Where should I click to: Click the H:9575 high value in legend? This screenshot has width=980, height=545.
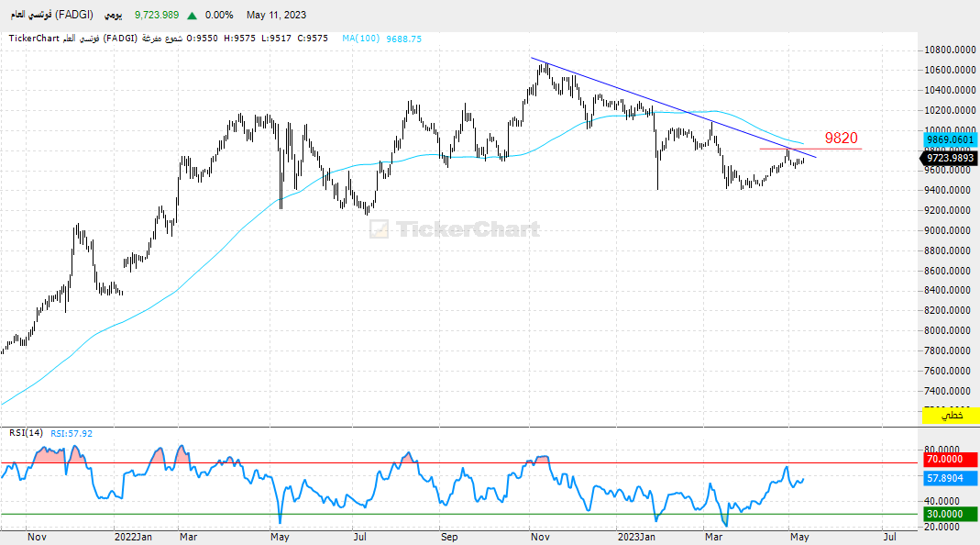coord(240,39)
